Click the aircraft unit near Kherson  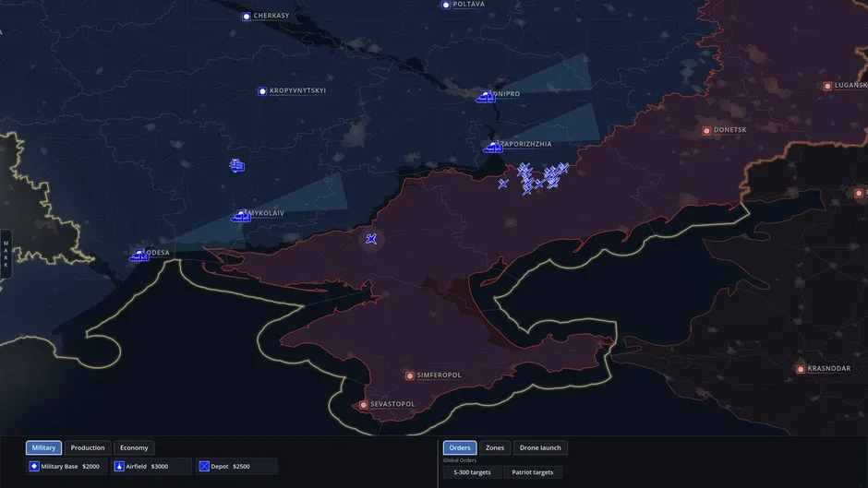tap(371, 239)
